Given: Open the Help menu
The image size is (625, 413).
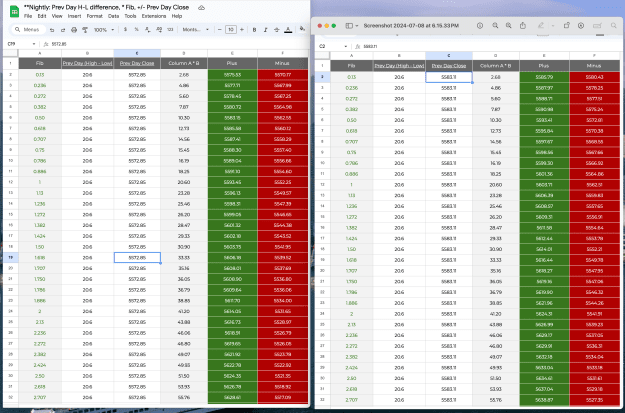Looking at the screenshot, I should [177, 16].
